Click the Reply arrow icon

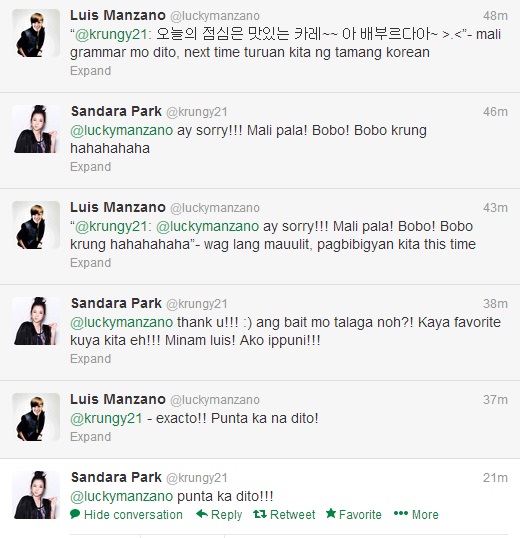coord(202,514)
